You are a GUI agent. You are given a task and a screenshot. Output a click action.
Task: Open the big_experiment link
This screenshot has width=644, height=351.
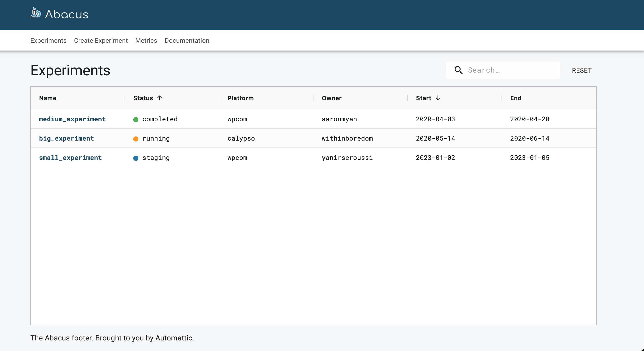66,138
